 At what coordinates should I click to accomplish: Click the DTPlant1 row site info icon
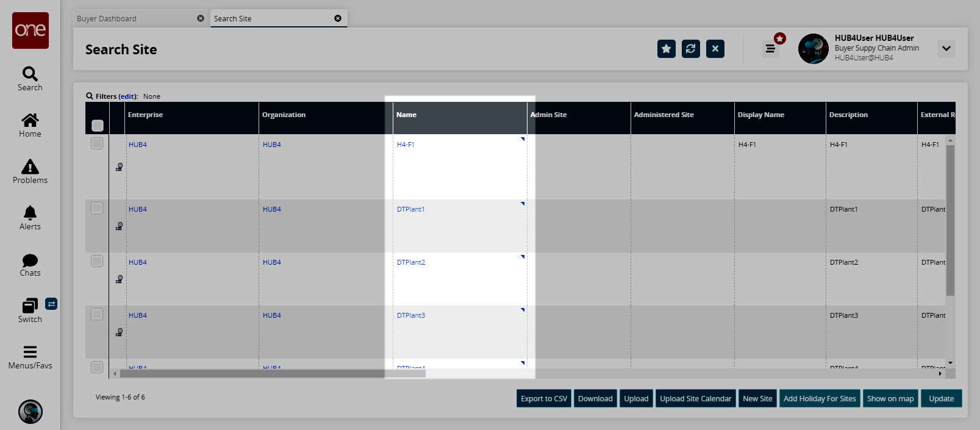(120, 226)
